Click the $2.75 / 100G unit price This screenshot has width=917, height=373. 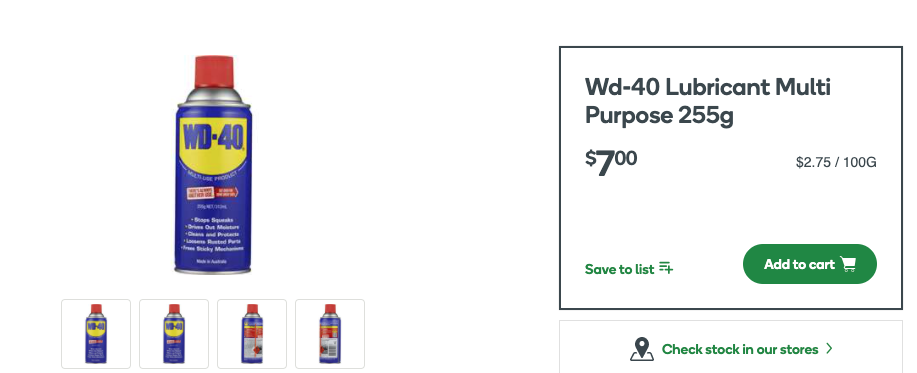coord(836,163)
